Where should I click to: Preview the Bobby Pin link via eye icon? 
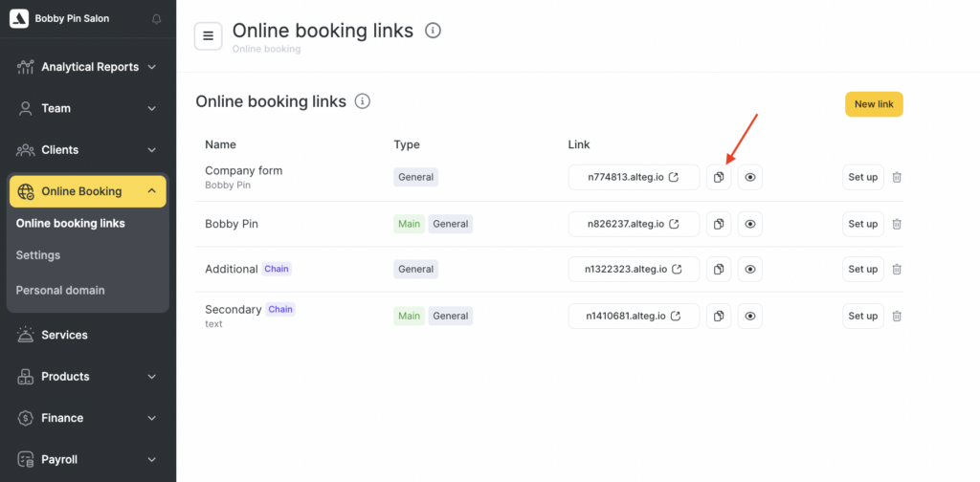point(750,224)
